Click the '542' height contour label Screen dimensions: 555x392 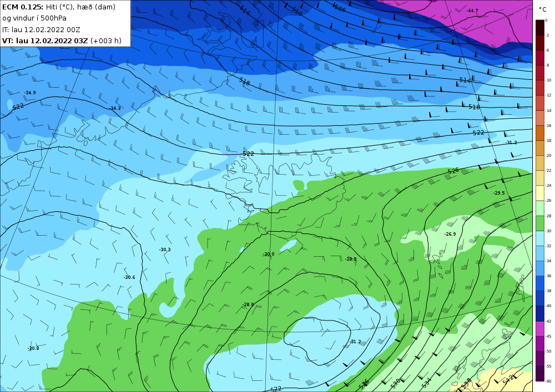coord(508,380)
